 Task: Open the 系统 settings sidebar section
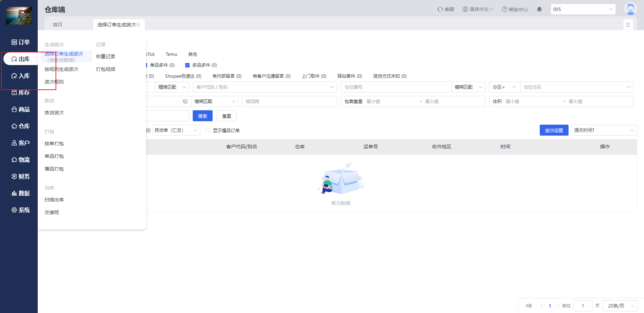click(20, 210)
